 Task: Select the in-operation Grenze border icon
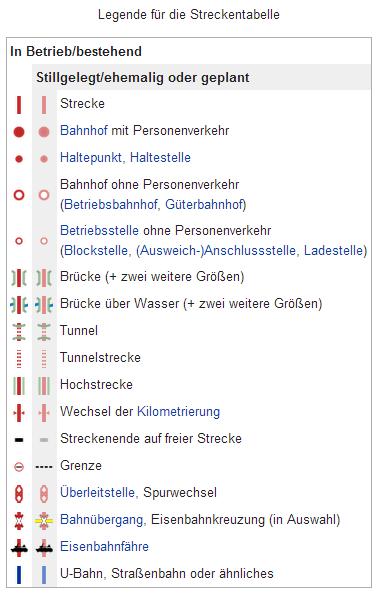(x=19, y=466)
